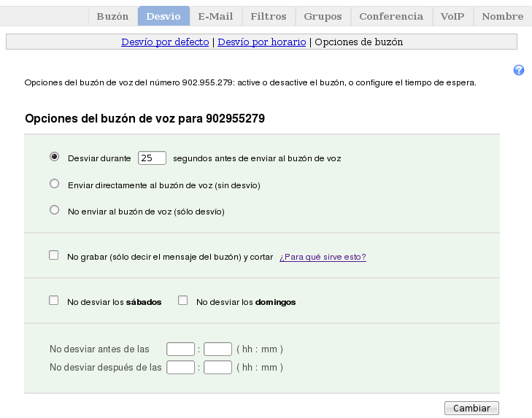
Task: Check No desviar los sábados
Action: [54, 301]
